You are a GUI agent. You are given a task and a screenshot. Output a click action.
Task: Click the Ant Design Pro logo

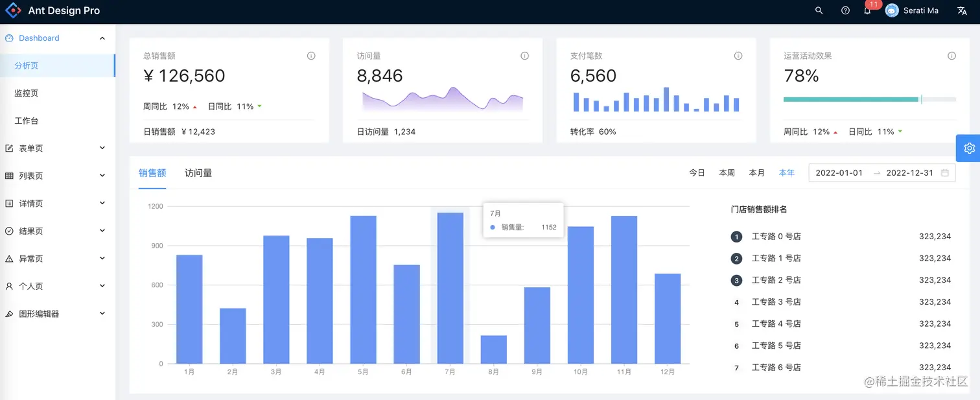click(13, 11)
